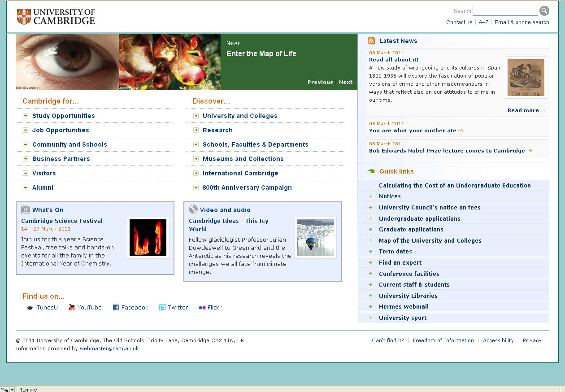Screen dimensions: 565x392
Task: Click the arrow bullet beside International Cambridge
Action: click(196, 173)
